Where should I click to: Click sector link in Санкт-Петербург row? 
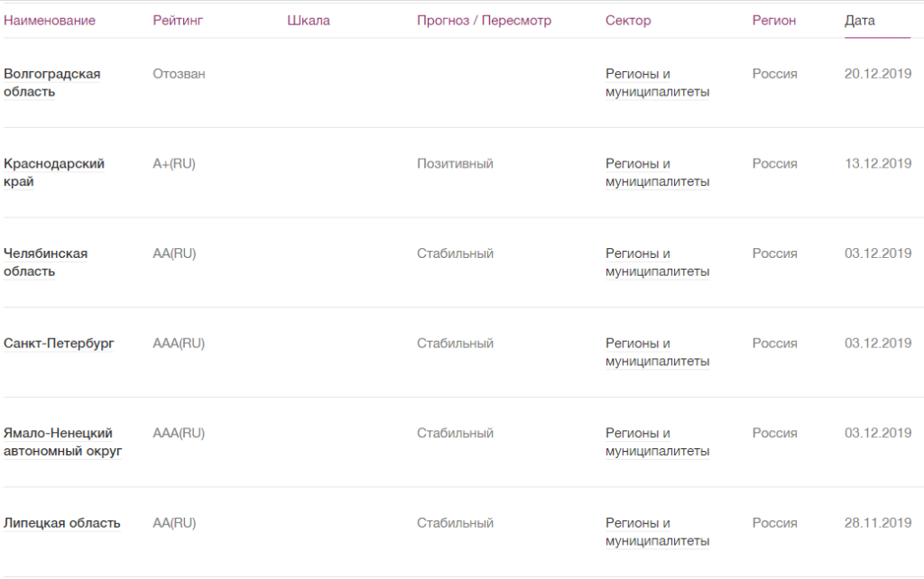coord(657,352)
